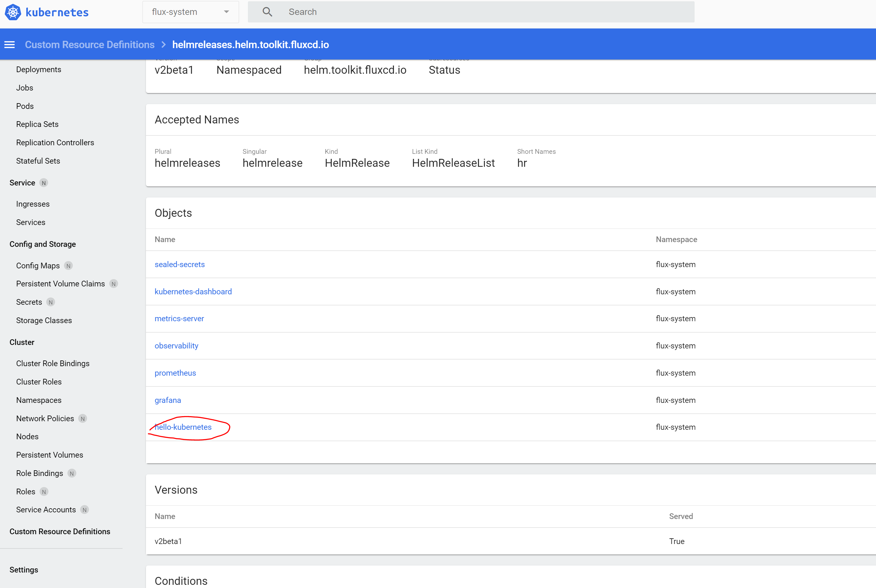
Task: Open Replica Sets in the sidebar
Action: (38, 124)
